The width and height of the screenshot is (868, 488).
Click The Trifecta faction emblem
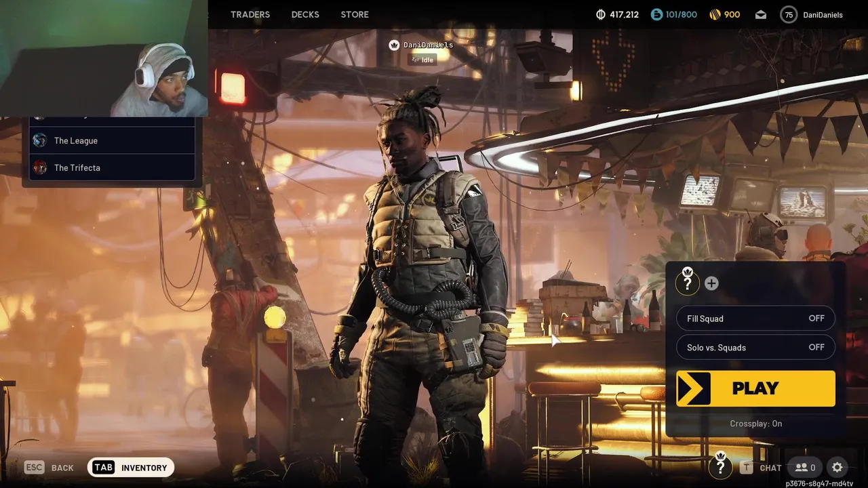pyautogui.click(x=40, y=167)
